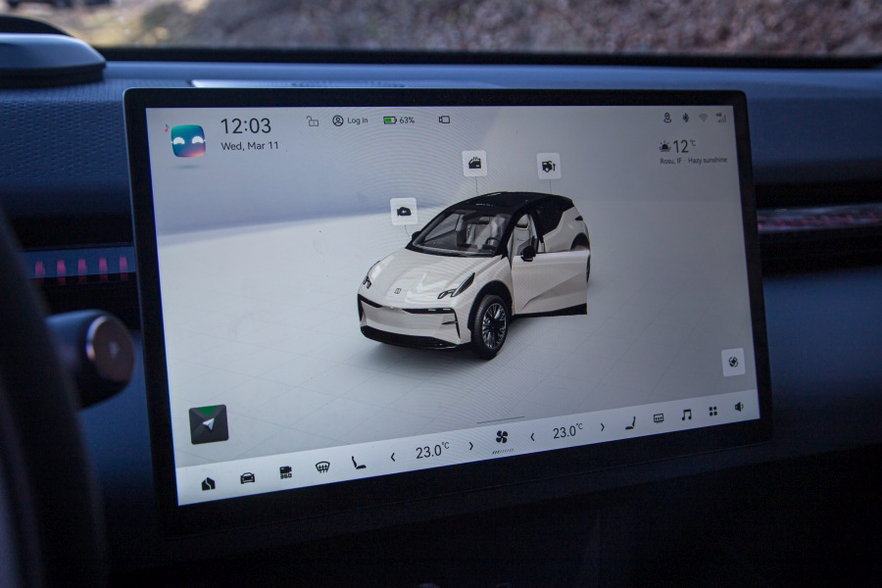Open fan climate control
The height and width of the screenshot is (588, 882).
tap(501, 438)
